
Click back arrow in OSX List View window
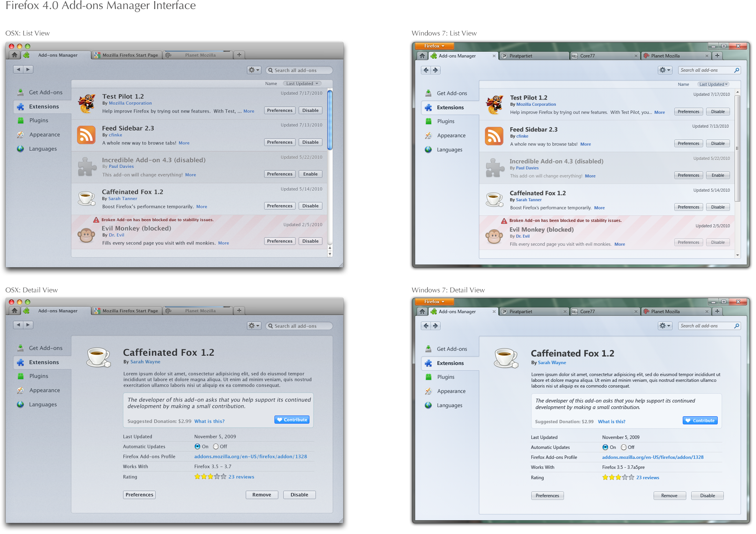click(x=18, y=69)
